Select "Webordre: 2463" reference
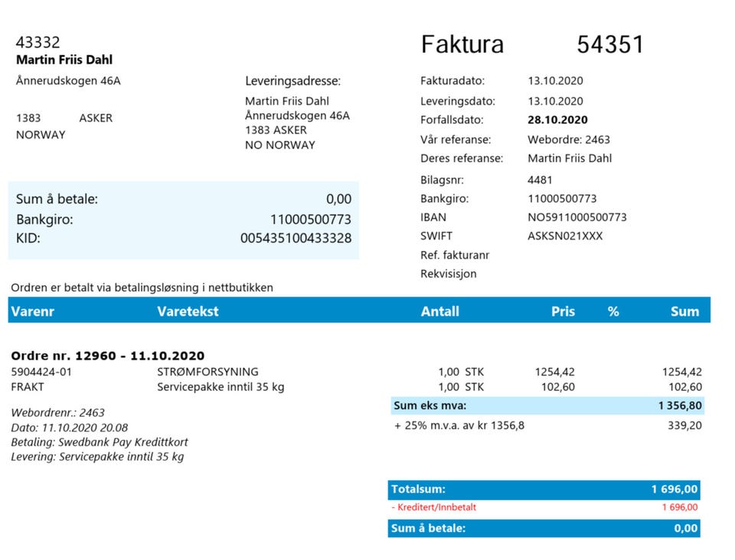Viewport: 735px width, 560px height. (x=569, y=139)
